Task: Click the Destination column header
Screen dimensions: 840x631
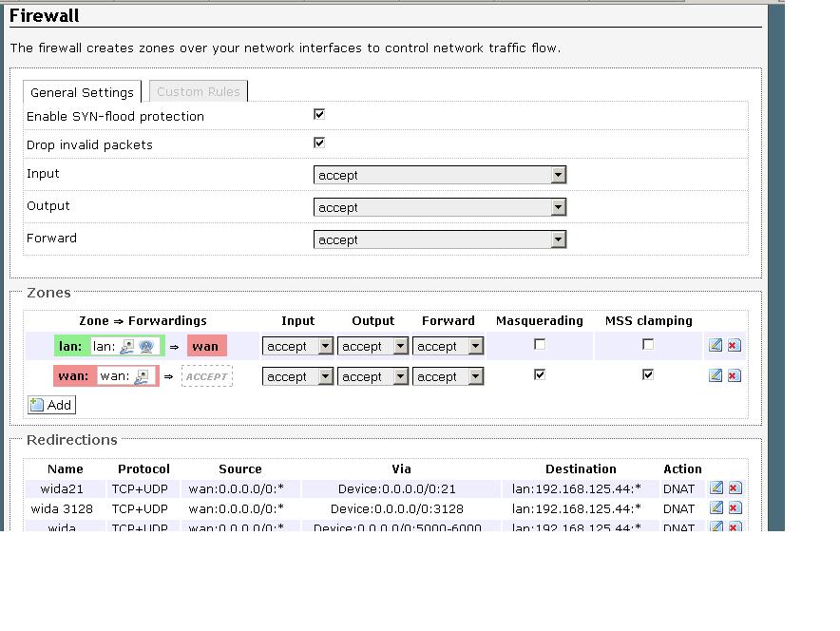Action: pyautogui.click(x=581, y=469)
